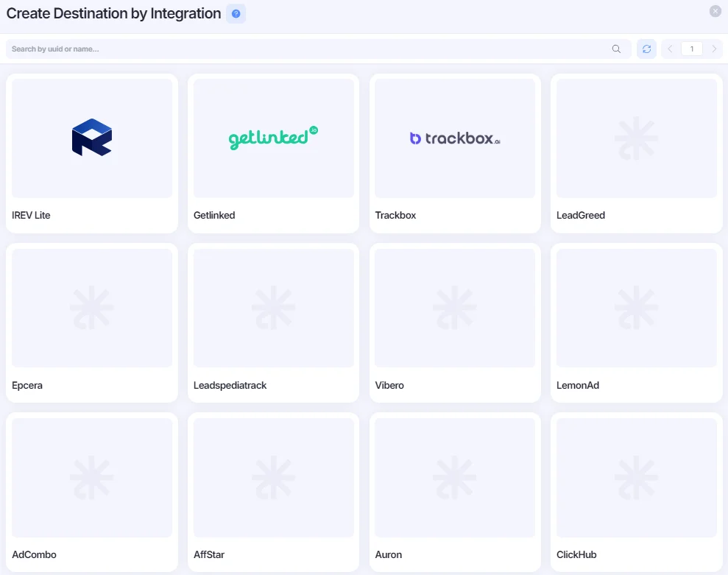Image resolution: width=728 pixels, height=575 pixels.
Task: Choose Vibero placeholder image
Action: [455, 308]
